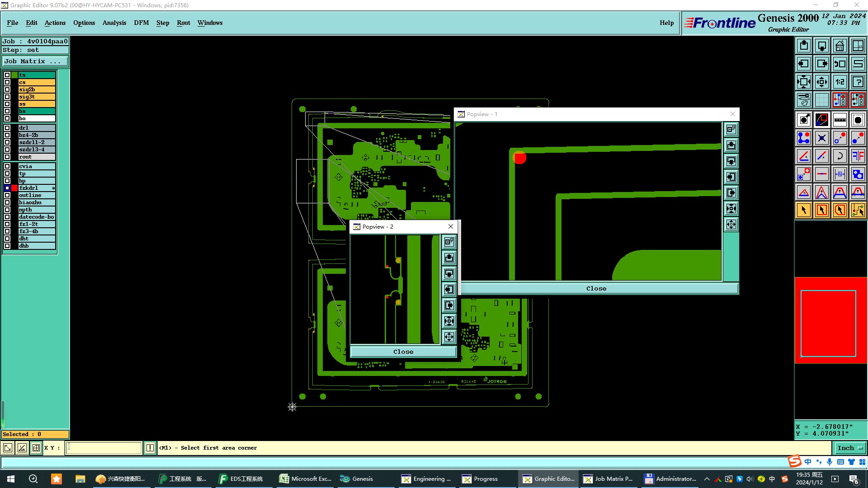Open the help question mark icon
This screenshot has height=488, width=868.
[858, 82]
